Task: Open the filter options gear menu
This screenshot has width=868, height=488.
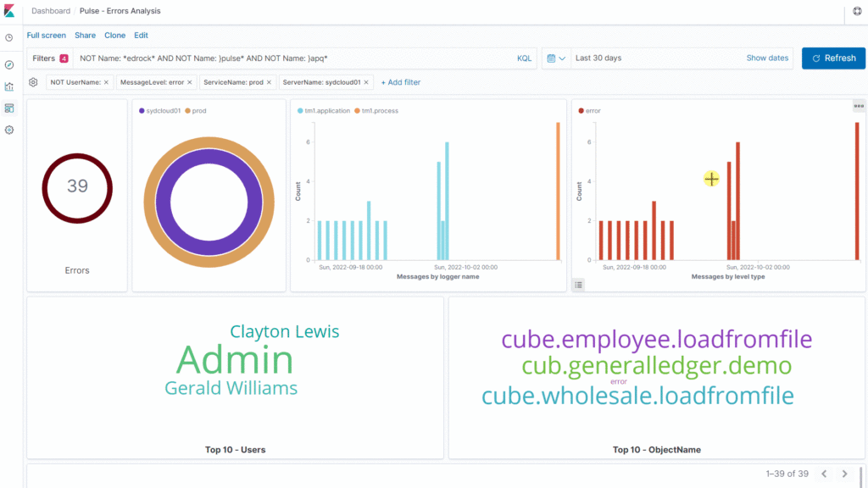Action: click(x=33, y=82)
